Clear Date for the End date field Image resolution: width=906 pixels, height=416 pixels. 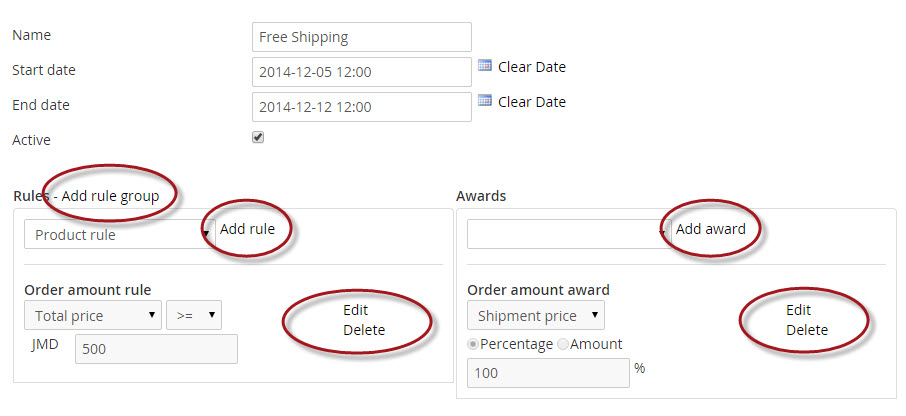click(532, 102)
